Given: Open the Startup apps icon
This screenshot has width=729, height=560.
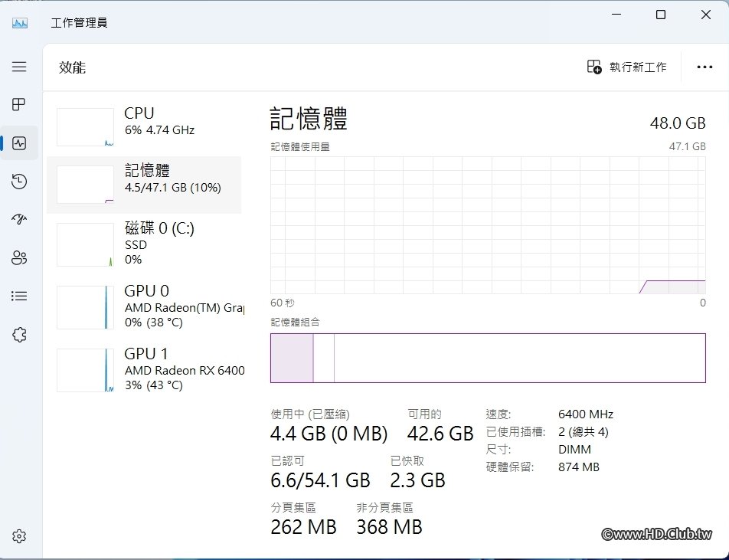Looking at the screenshot, I should click(19, 220).
